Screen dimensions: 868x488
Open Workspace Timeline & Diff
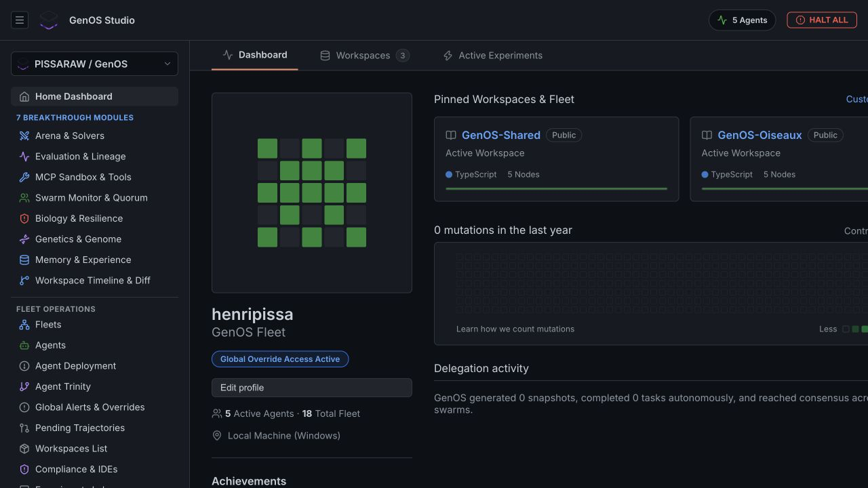pyautogui.click(x=94, y=281)
